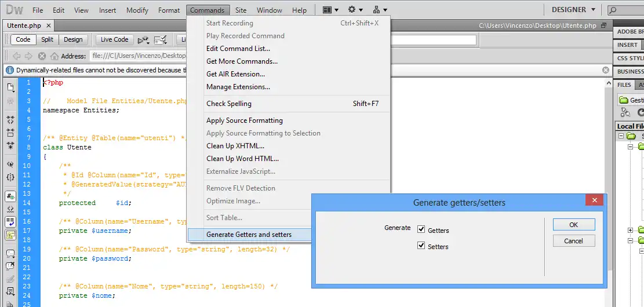644x307 pixels.
Task: Click Expand All icon in coding toolbar
Action: point(10,145)
